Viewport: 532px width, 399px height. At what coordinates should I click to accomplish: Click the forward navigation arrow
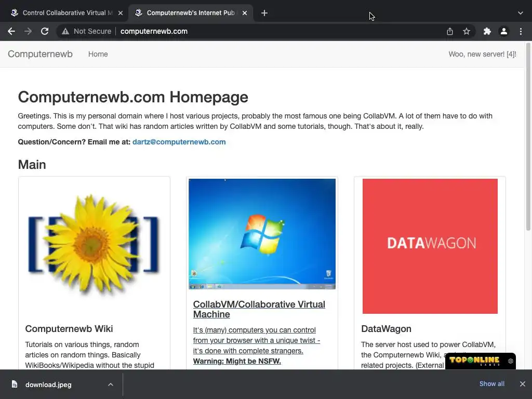[x=28, y=31]
